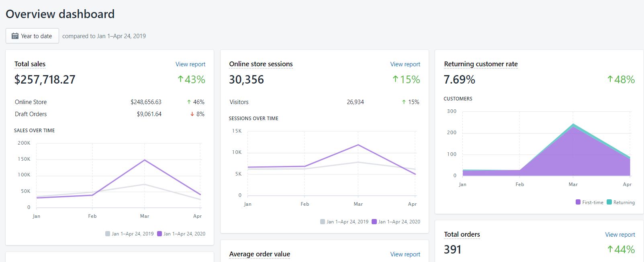This screenshot has width=644, height=262.
Task: Click green arrow beside sessions 15% increase
Action: pyautogui.click(x=395, y=79)
